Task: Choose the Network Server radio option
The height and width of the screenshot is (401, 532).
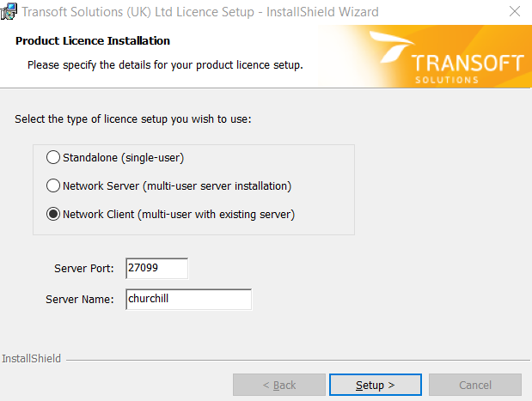Action: point(53,185)
